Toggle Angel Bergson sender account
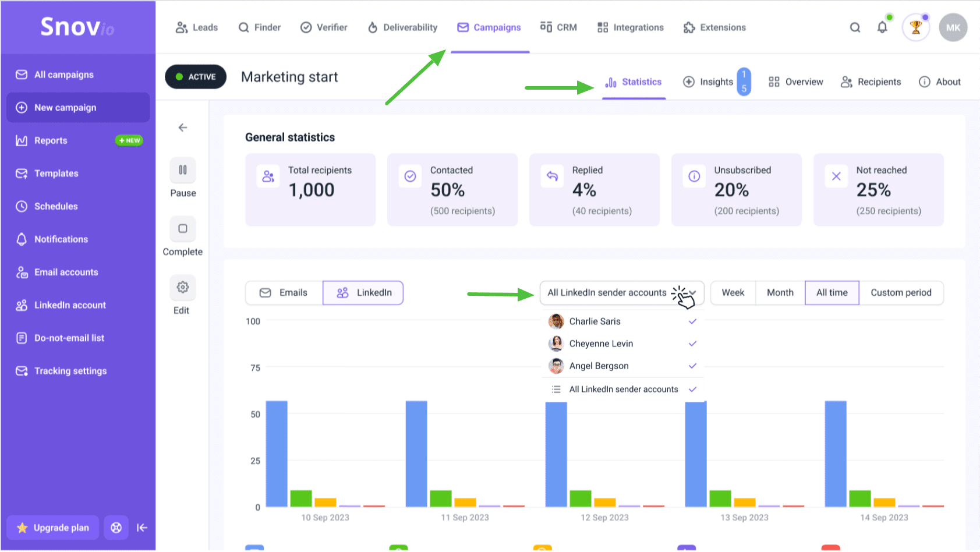Image resolution: width=980 pixels, height=552 pixels. (x=622, y=366)
